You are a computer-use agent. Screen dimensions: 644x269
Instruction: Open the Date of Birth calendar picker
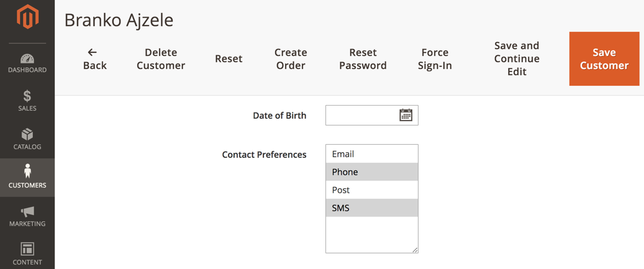click(406, 115)
